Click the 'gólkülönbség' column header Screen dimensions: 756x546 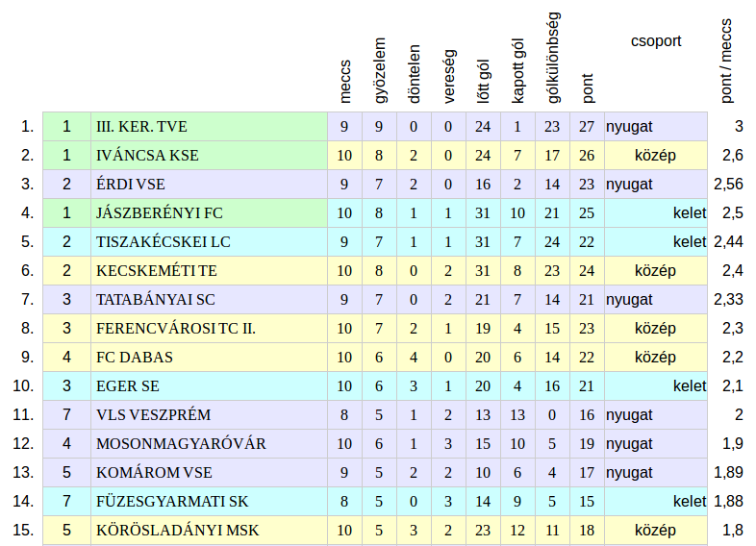tap(553, 58)
